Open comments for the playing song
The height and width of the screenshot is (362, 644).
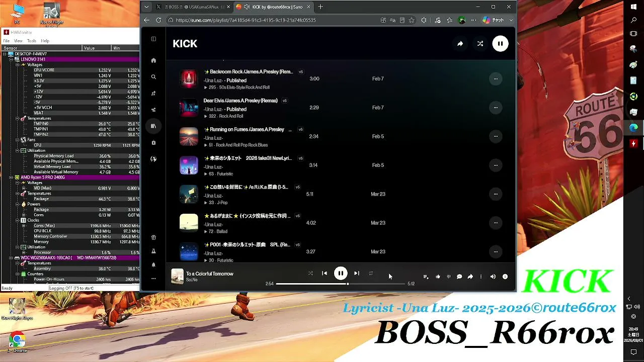(459, 277)
